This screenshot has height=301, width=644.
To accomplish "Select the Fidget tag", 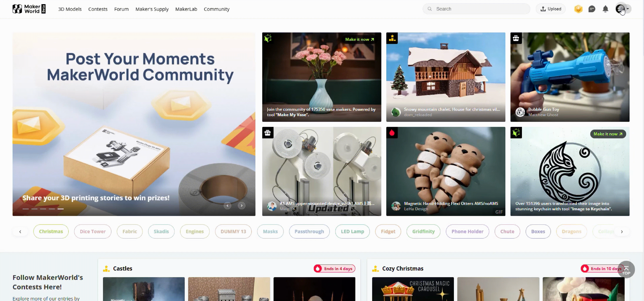I will 388,232.
